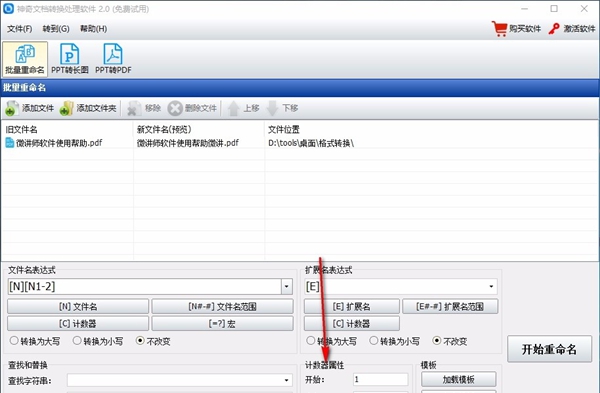Click the 添加文件 add file icon

click(x=12, y=108)
